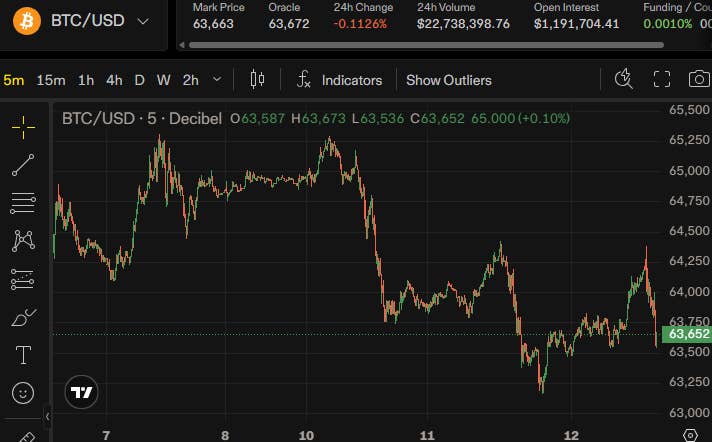This screenshot has height=442, width=712.
Task: Click the Open Interest value $1,191,704.41
Action: [576, 24]
